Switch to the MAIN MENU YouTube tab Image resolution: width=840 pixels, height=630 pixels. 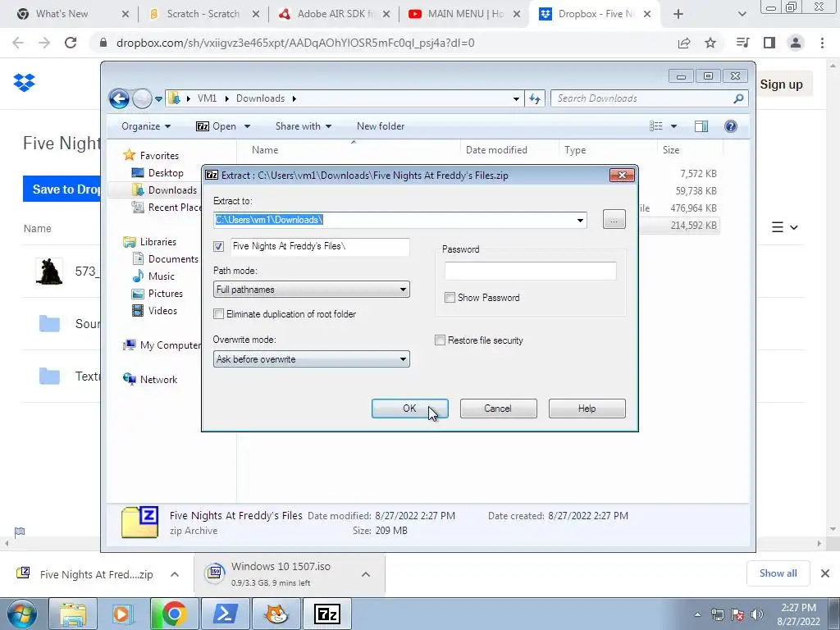pos(464,14)
